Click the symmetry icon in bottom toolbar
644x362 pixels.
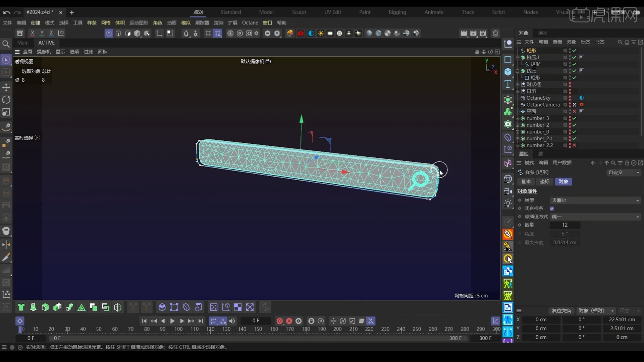(118, 307)
